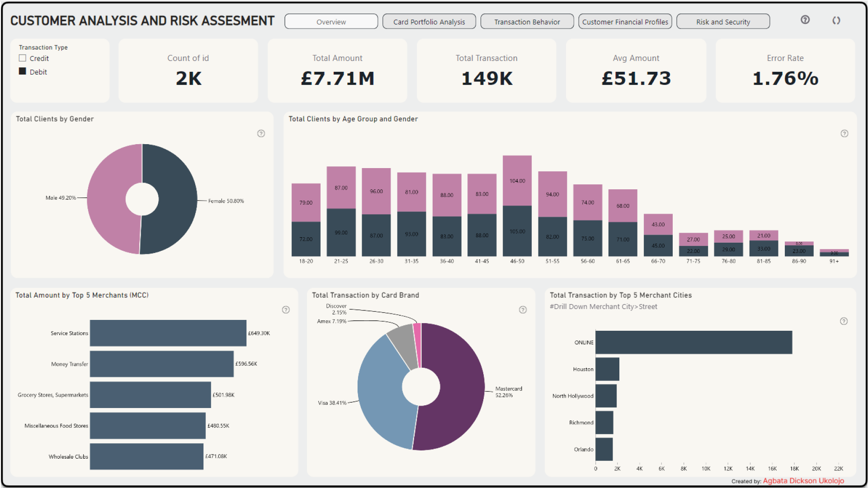
Task: Select the Richmond bar in Merchant Cities chart
Action: [x=604, y=422]
